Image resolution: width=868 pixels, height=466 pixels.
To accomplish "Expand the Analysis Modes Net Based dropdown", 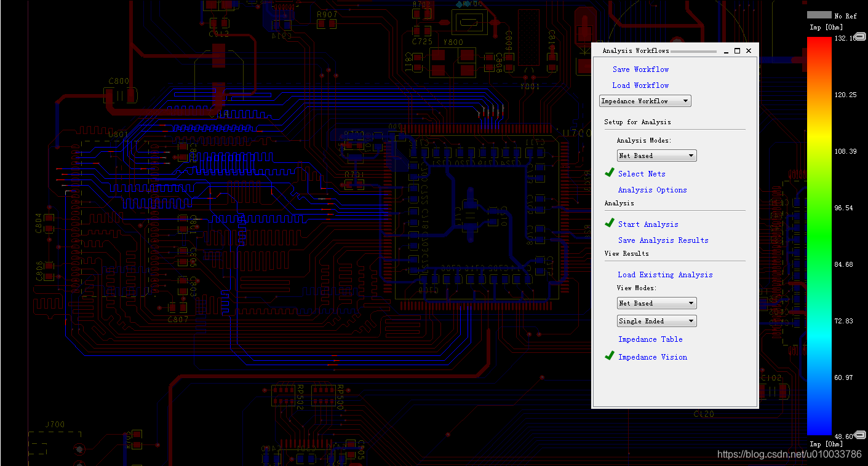I will tap(656, 156).
